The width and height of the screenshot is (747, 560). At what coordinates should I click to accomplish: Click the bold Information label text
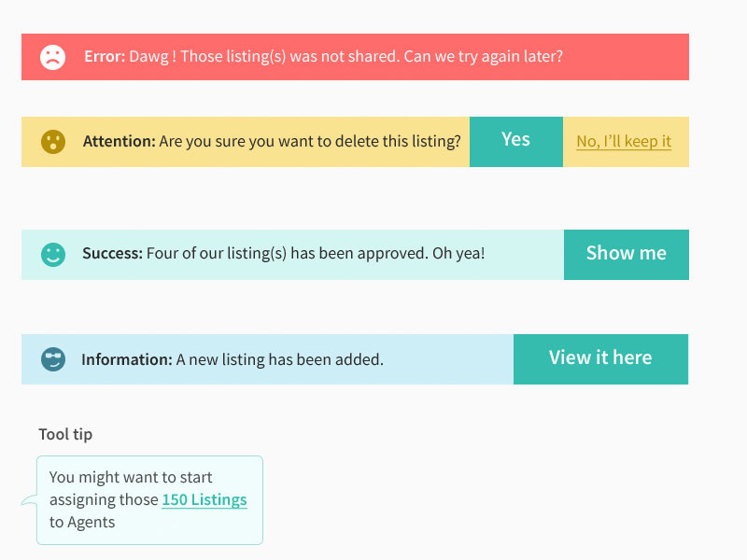126,359
